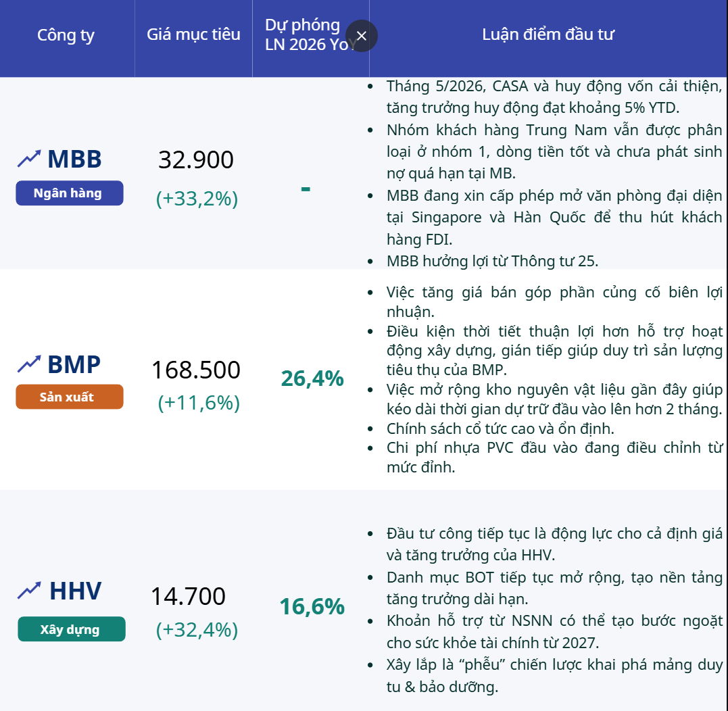728x711 pixels.
Task: Click the Sản xuất sector badge
Action: 70,397
